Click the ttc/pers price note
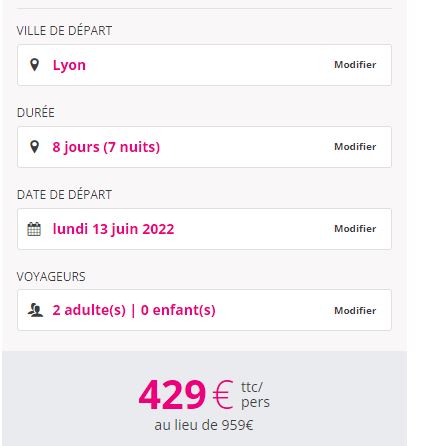Image resolution: width=430 pixels, height=446 pixels. [255, 395]
